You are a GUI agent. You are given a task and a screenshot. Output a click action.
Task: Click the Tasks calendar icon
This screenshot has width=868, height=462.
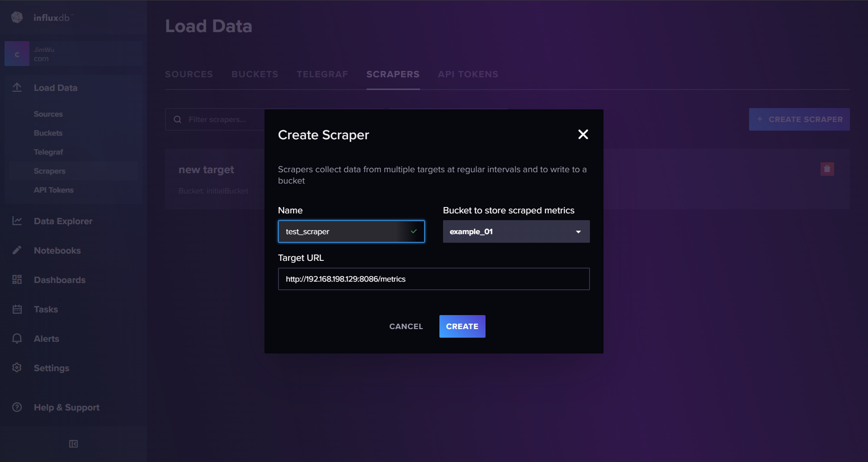(17, 309)
